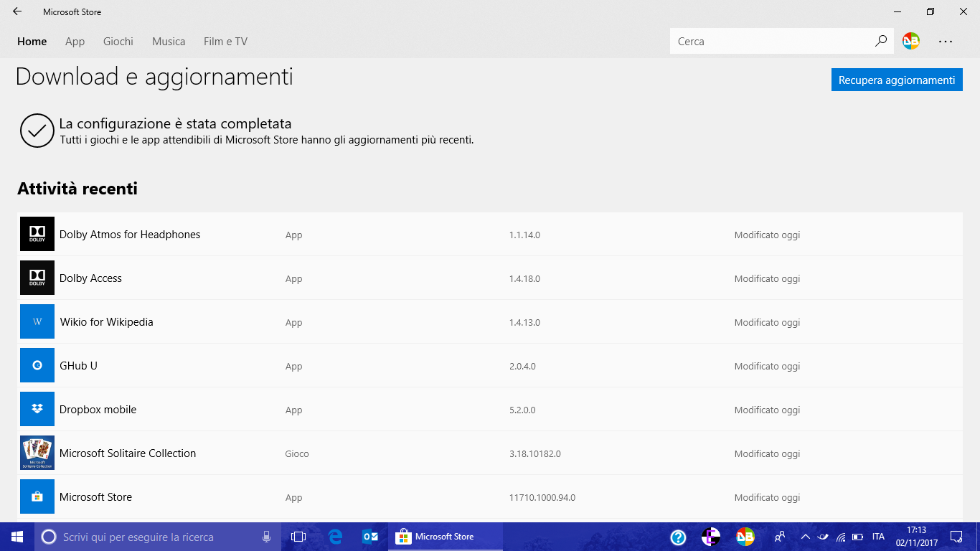Click the Cortana microphone icon
980x551 pixels.
pyautogui.click(x=266, y=537)
